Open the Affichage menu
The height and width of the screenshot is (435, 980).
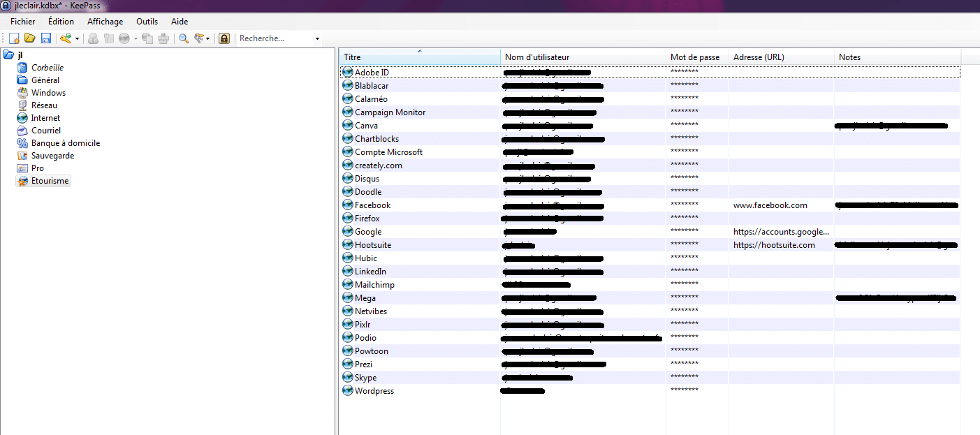[x=105, y=22]
